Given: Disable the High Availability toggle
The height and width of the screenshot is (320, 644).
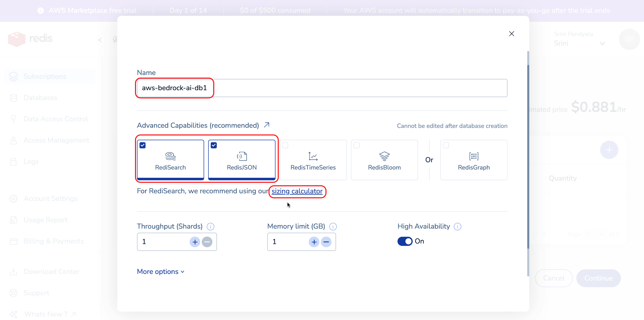Looking at the screenshot, I should 404,241.
